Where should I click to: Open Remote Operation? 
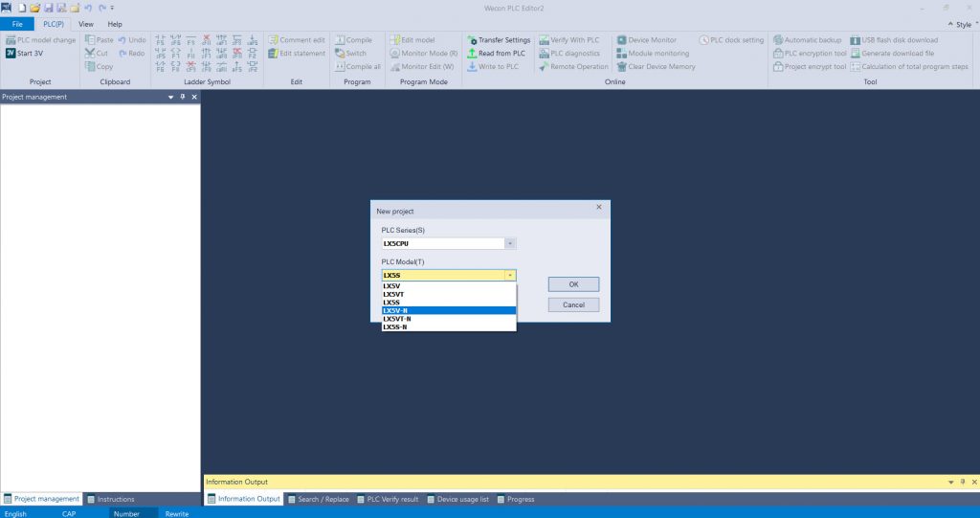click(x=574, y=66)
